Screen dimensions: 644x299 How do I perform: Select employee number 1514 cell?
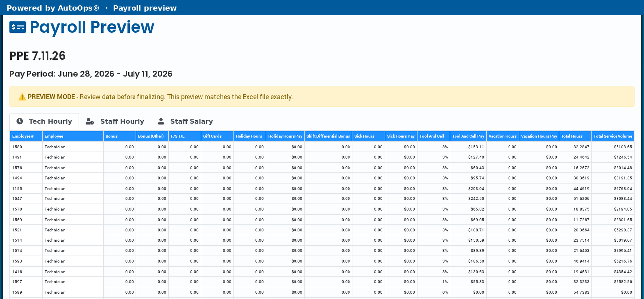(x=26, y=240)
